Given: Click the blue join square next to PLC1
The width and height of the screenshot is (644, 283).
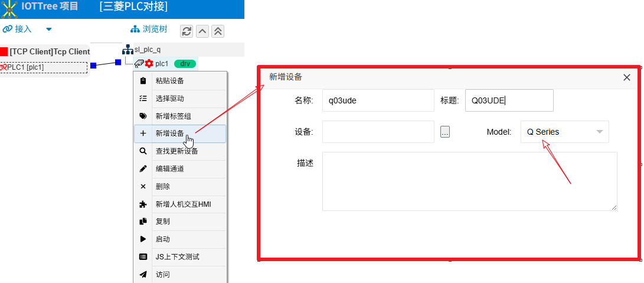Looking at the screenshot, I should point(93,66).
